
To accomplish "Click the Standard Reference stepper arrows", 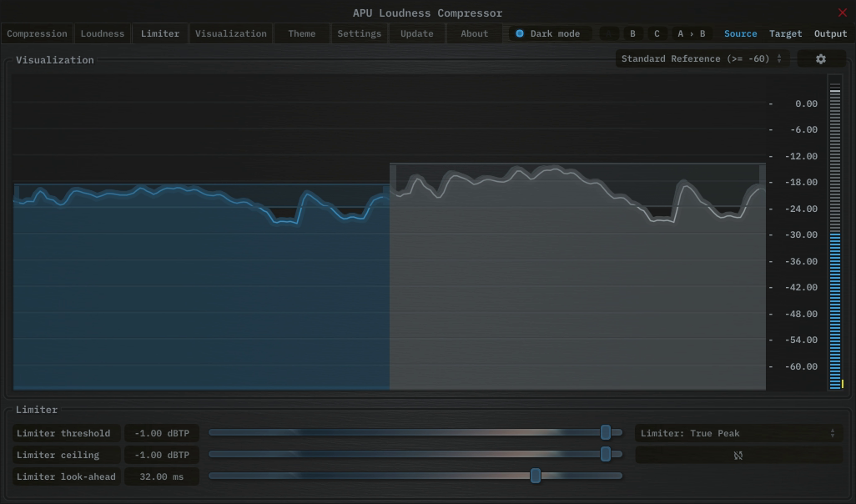I will [780, 58].
